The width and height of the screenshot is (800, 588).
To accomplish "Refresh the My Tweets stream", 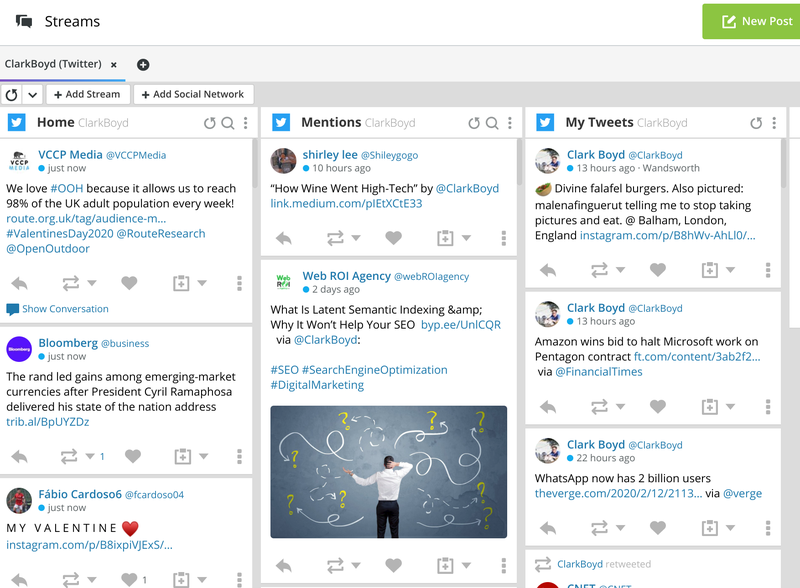I will pyautogui.click(x=756, y=123).
